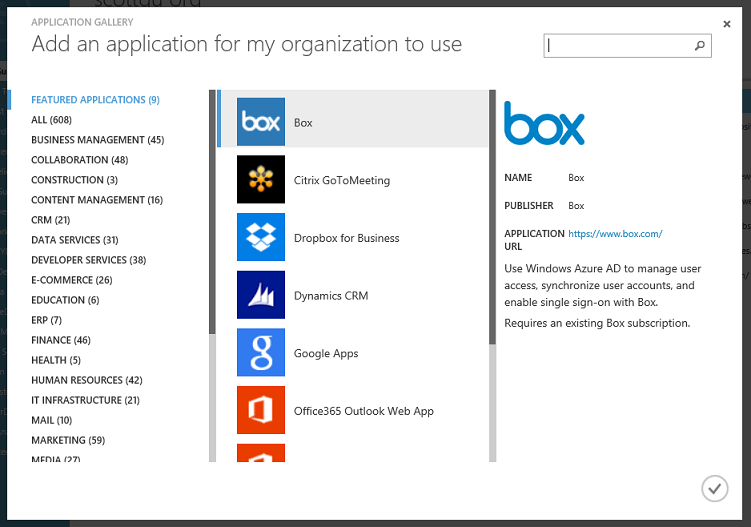Click the category list scrollbar
Screen dimensions: 751x527
coord(212,210)
